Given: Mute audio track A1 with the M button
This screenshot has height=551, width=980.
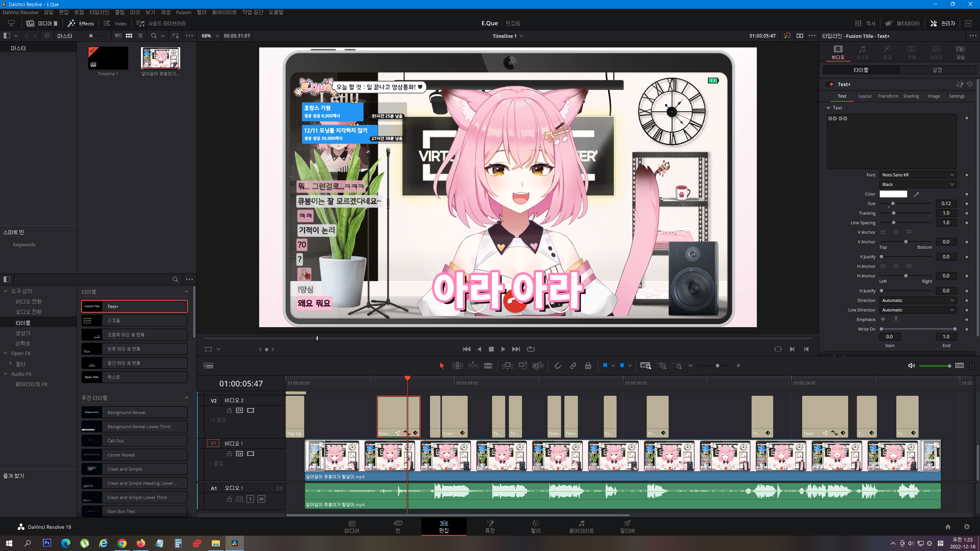Looking at the screenshot, I should coord(261,499).
